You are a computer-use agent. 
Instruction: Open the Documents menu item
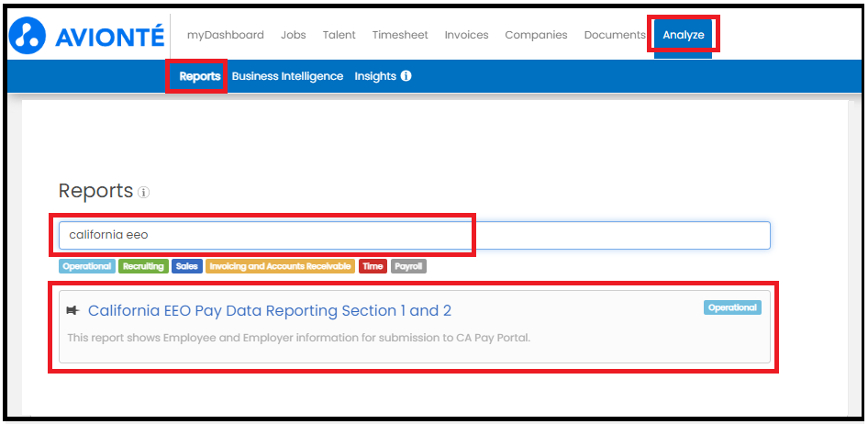615,35
